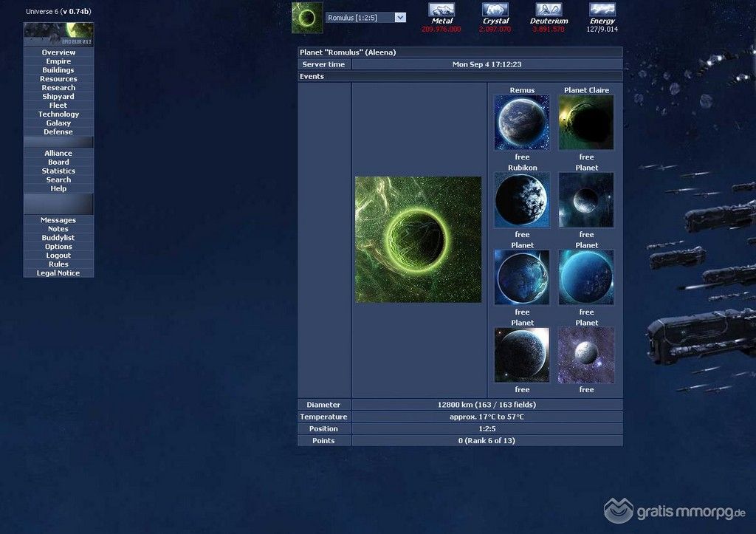Open the Alliance page

tap(58, 154)
